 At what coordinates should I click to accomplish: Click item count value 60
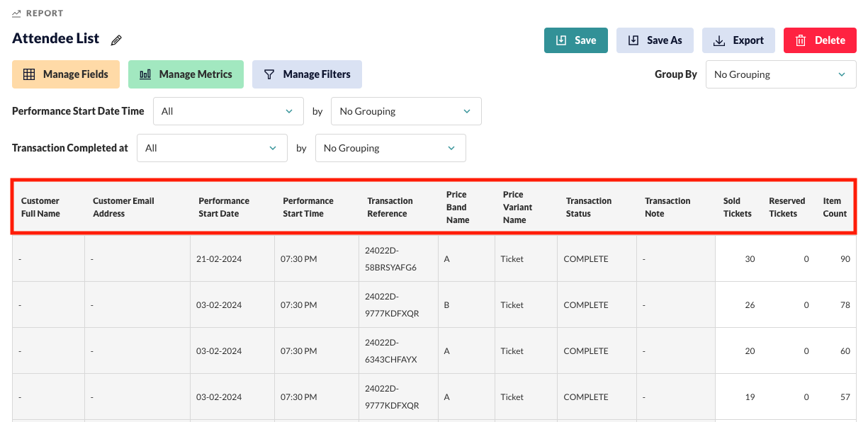[845, 351]
